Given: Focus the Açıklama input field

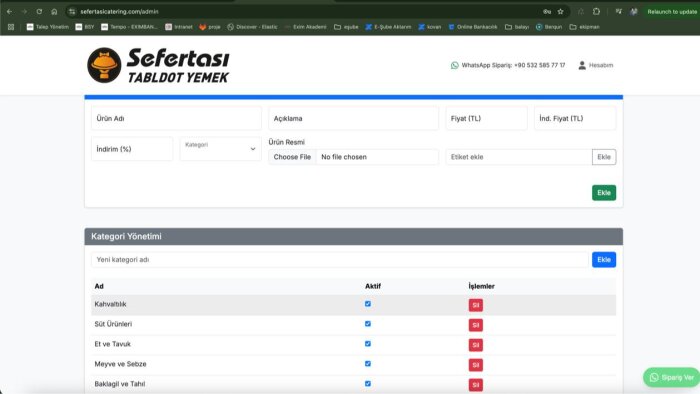Looking at the screenshot, I should pyautogui.click(x=353, y=118).
